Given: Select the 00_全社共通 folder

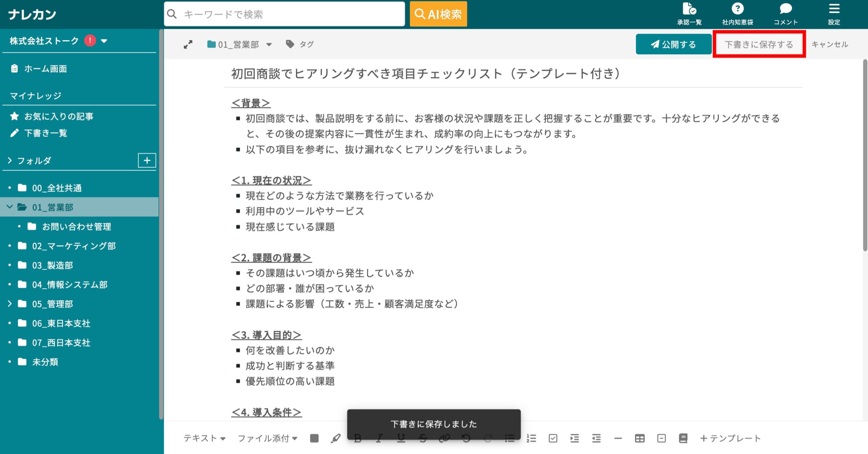Looking at the screenshot, I should [57, 188].
